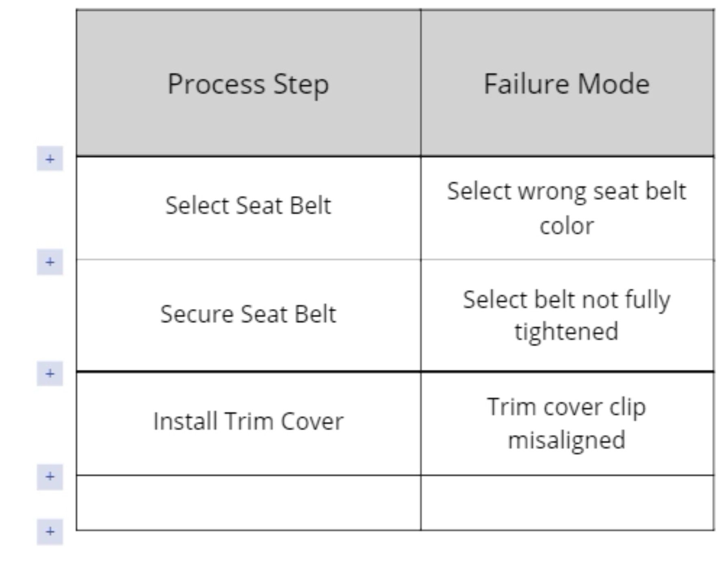Select the Failure Mode header cell
Viewport: 728px width, 574px height.
click(569, 83)
